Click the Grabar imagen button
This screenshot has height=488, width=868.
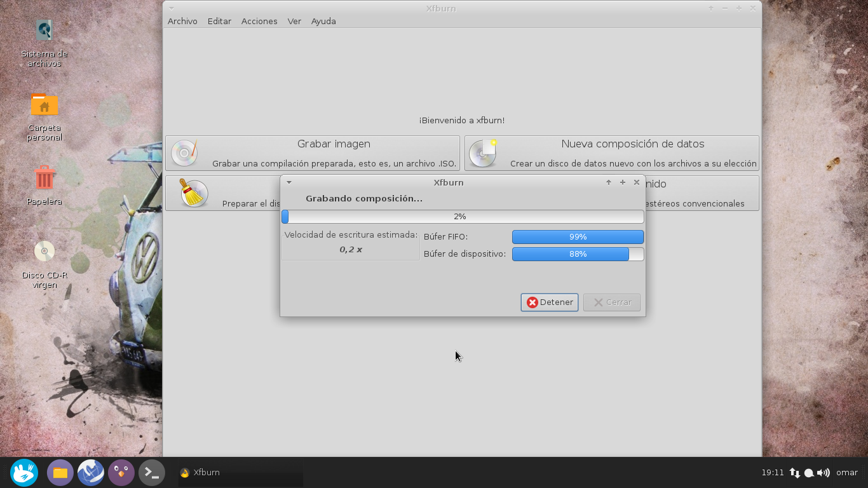click(x=313, y=153)
